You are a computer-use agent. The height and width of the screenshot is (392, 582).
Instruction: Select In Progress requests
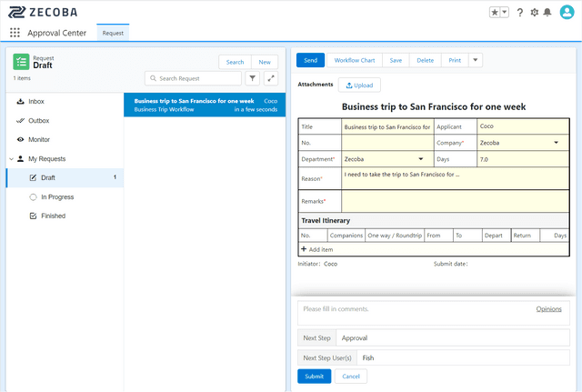[x=56, y=197]
